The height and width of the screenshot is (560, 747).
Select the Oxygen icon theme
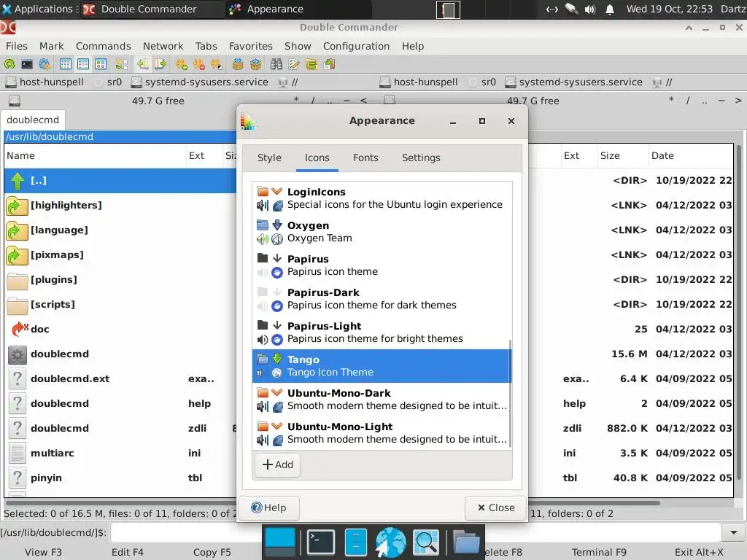(381, 232)
